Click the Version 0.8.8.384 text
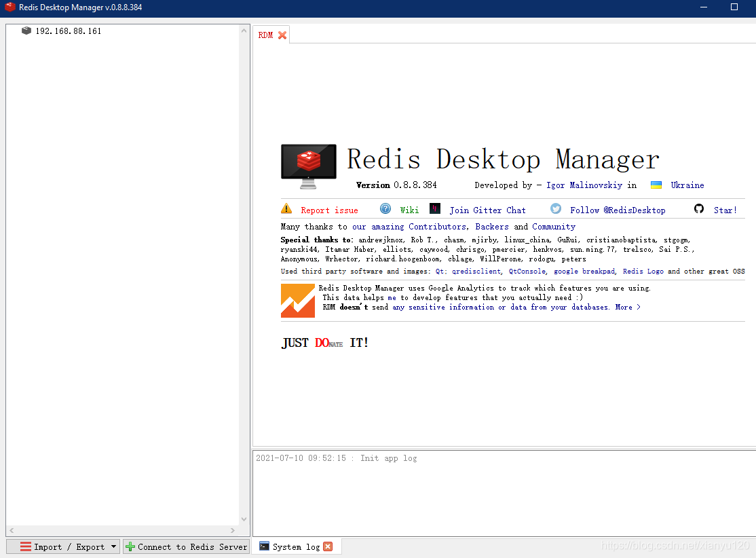 [x=396, y=185]
